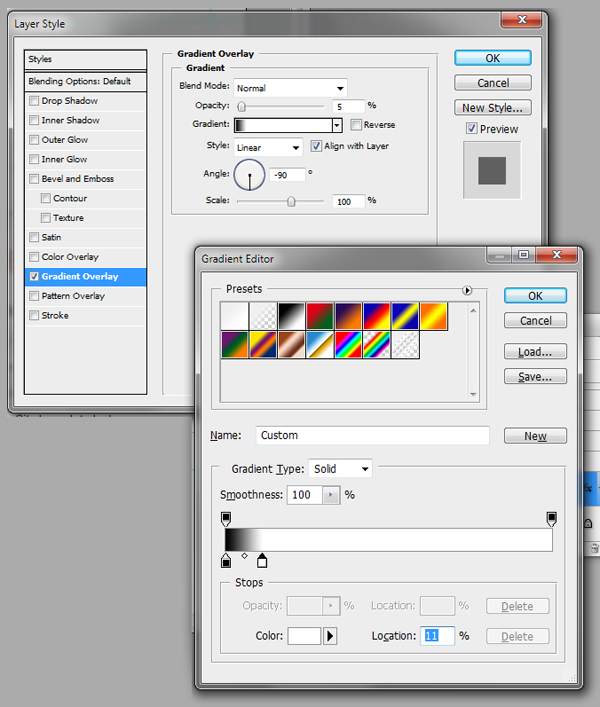The width and height of the screenshot is (600, 707).
Task: Select the white color stop below gradient bar
Action: (262, 560)
